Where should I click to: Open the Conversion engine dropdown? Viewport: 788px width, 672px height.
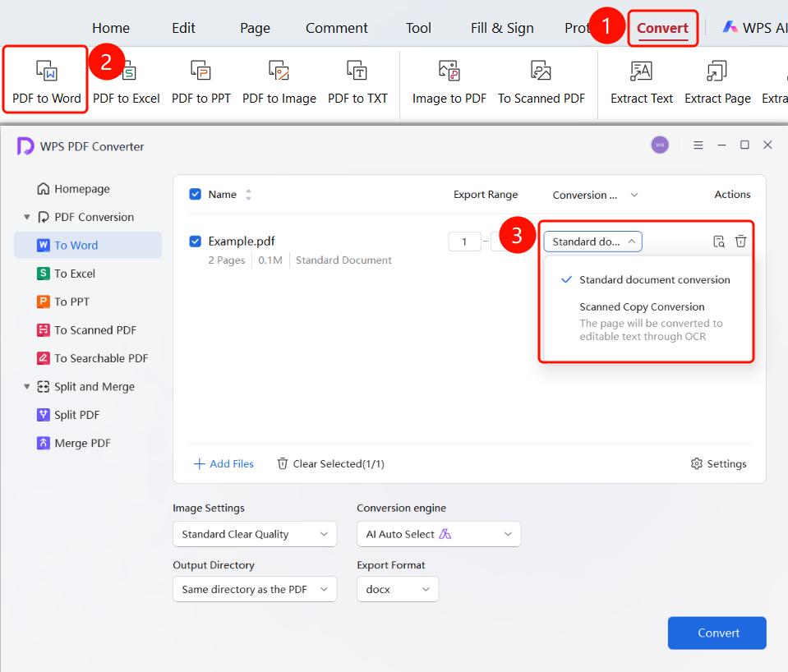pyautogui.click(x=439, y=534)
